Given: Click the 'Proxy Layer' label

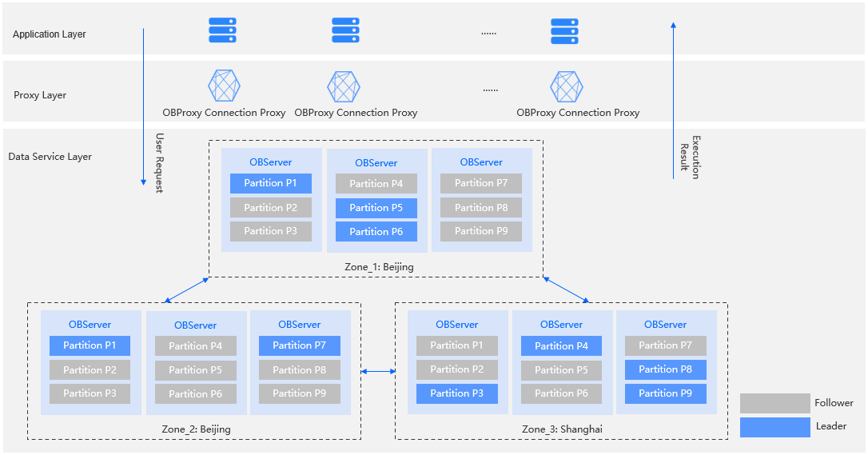Looking at the screenshot, I should tap(40, 95).
